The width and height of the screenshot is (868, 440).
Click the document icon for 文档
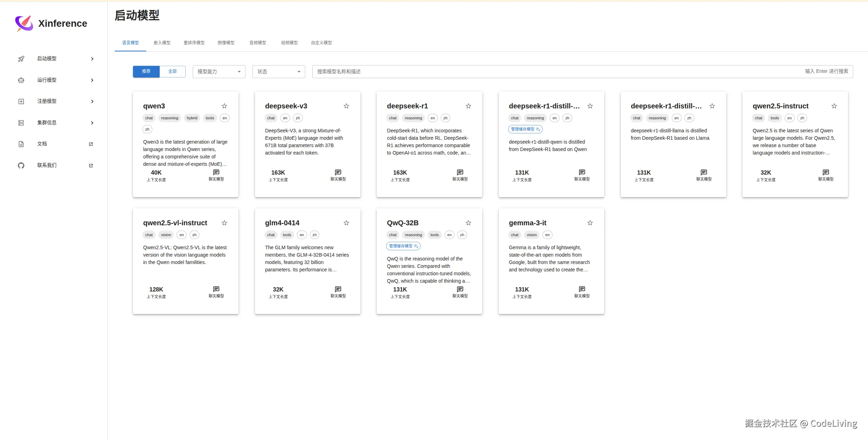[x=21, y=144]
